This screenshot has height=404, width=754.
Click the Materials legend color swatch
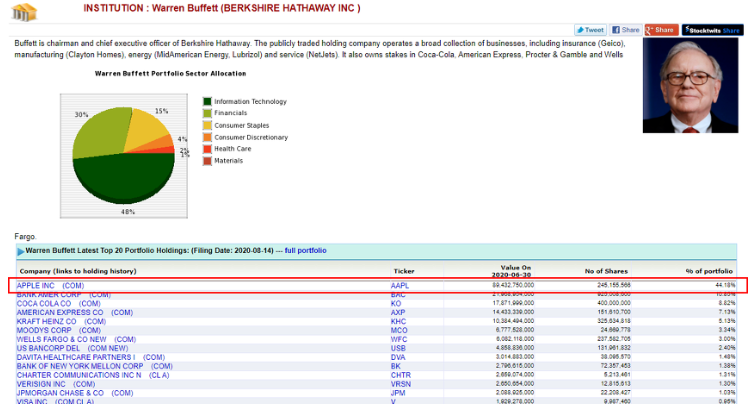click(x=207, y=161)
